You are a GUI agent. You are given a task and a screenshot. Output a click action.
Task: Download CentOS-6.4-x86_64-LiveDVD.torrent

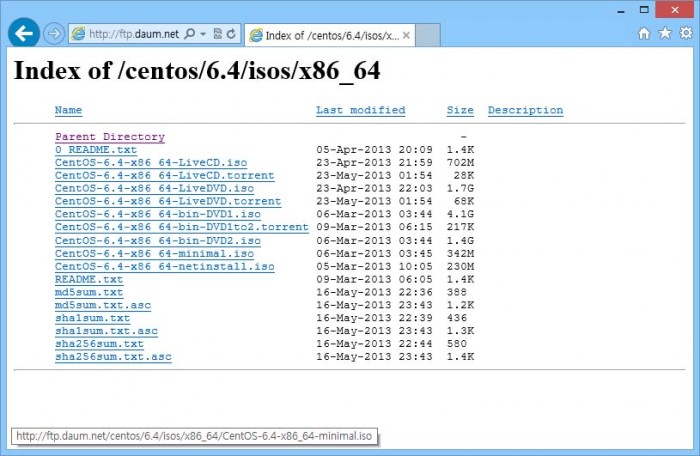coord(168,201)
